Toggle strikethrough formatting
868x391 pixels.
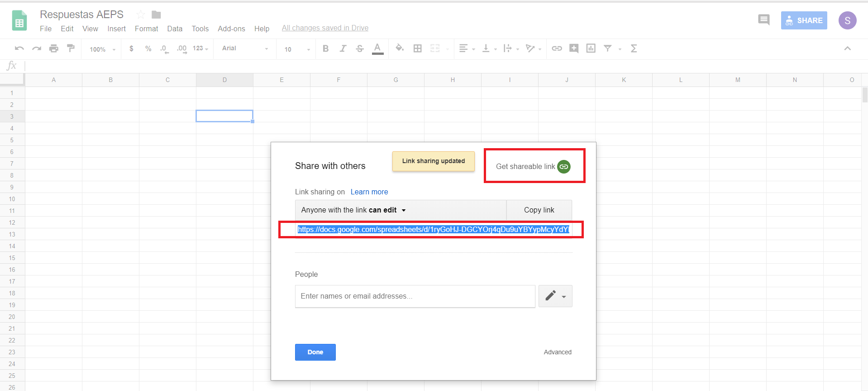coord(360,48)
